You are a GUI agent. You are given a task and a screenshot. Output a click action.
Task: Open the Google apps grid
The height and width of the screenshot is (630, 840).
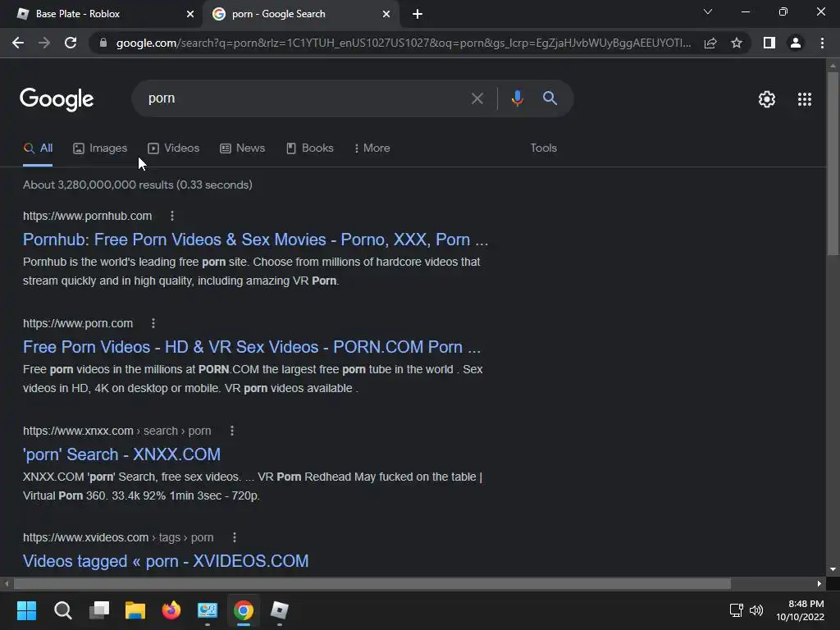pyautogui.click(x=805, y=99)
